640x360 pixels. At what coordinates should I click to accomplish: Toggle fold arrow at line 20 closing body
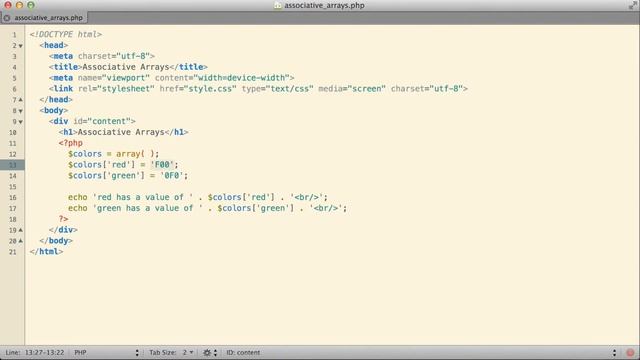(20, 241)
